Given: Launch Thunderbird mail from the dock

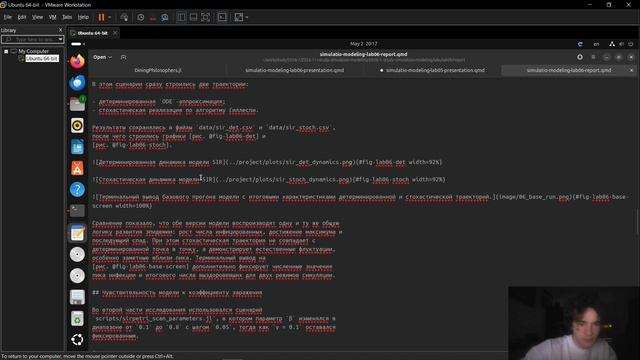Looking at the screenshot, I should (x=77, y=82).
